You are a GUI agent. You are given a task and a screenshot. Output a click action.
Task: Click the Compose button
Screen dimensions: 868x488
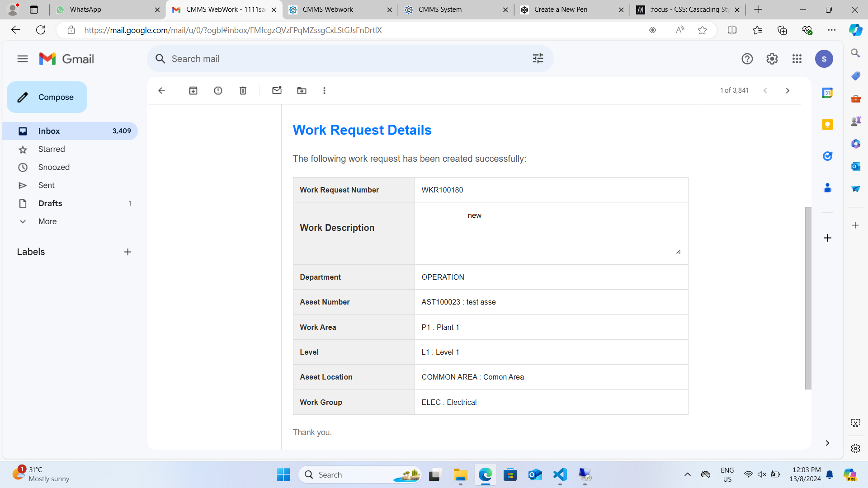click(47, 97)
